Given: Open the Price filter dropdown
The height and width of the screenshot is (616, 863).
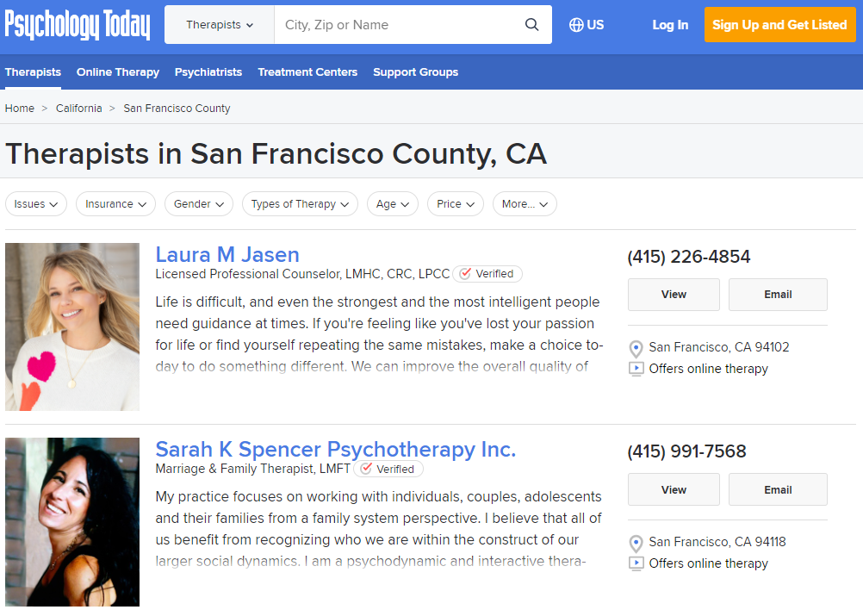Looking at the screenshot, I should [x=455, y=203].
